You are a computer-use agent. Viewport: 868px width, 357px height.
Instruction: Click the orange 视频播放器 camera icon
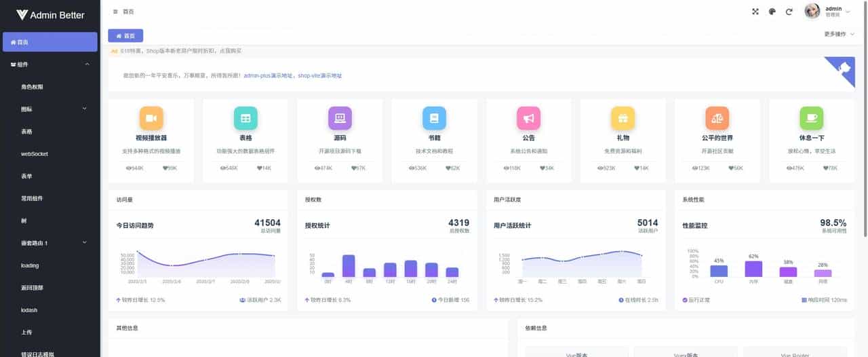151,118
